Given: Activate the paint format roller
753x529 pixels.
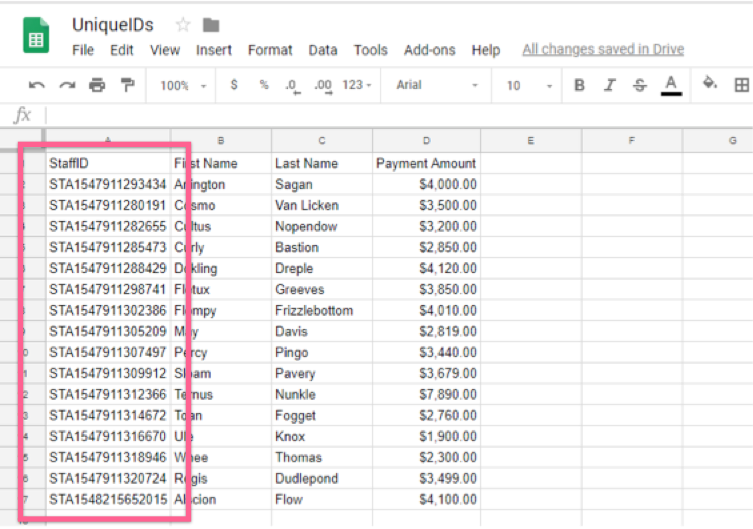Looking at the screenshot, I should click(x=127, y=86).
